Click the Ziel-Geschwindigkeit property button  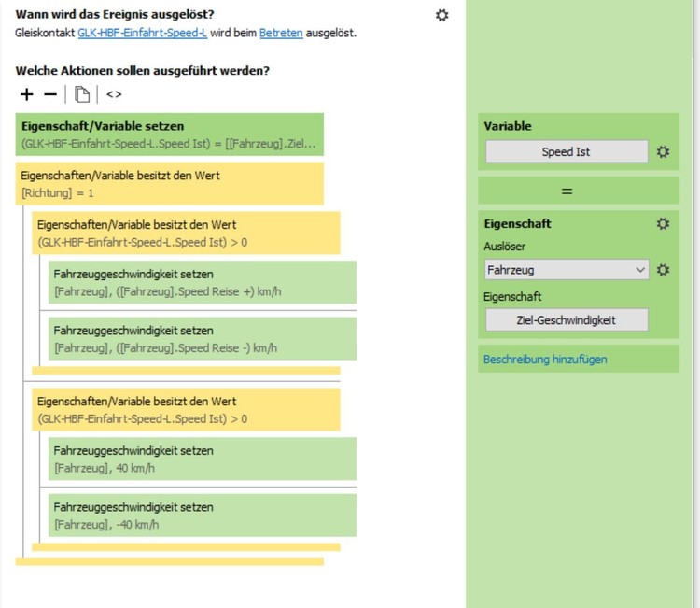[x=566, y=319]
